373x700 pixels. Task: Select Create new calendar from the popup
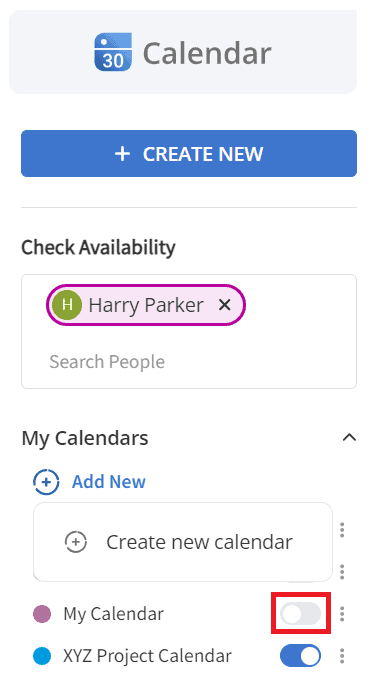click(x=183, y=542)
